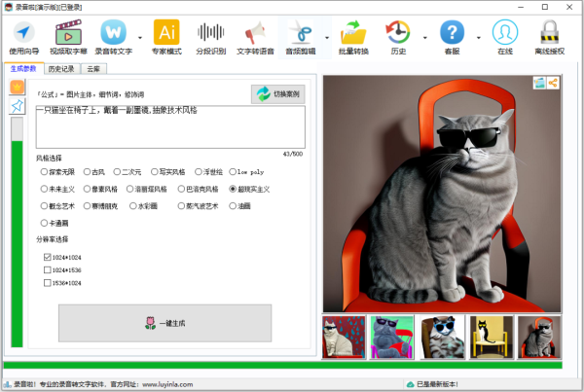Click the 切换案例 switch example button

click(x=277, y=94)
